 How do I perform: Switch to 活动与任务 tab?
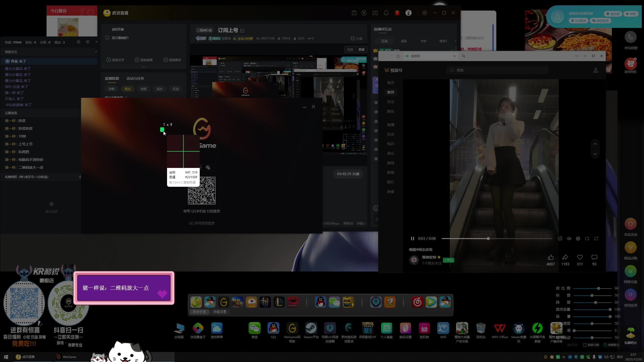pos(135,78)
